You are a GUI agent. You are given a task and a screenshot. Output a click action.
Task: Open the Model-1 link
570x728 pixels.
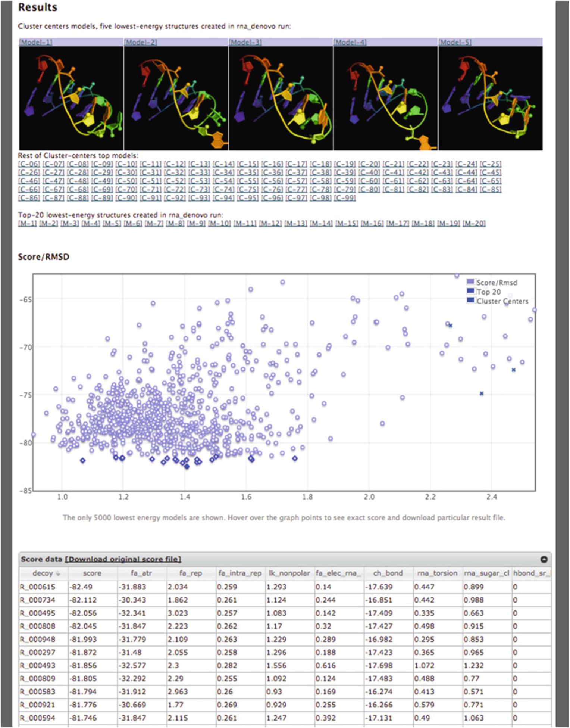(x=36, y=42)
